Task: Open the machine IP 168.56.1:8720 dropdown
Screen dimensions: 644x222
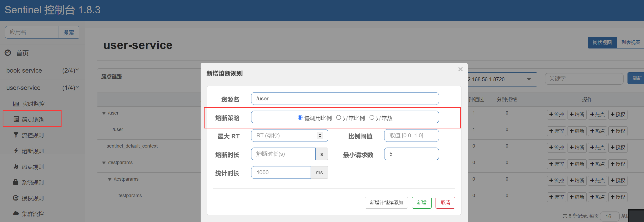Action: [x=502, y=79]
